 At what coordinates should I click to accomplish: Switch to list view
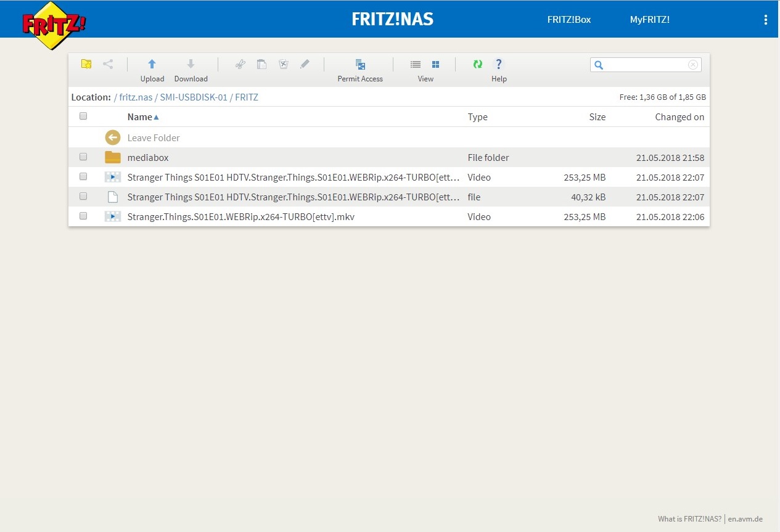(x=416, y=64)
